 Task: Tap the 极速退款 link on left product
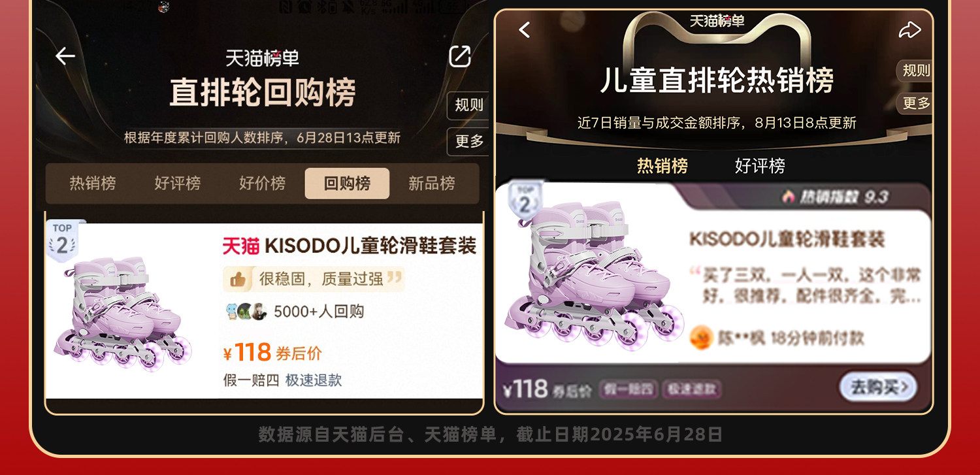coord(314,380)
